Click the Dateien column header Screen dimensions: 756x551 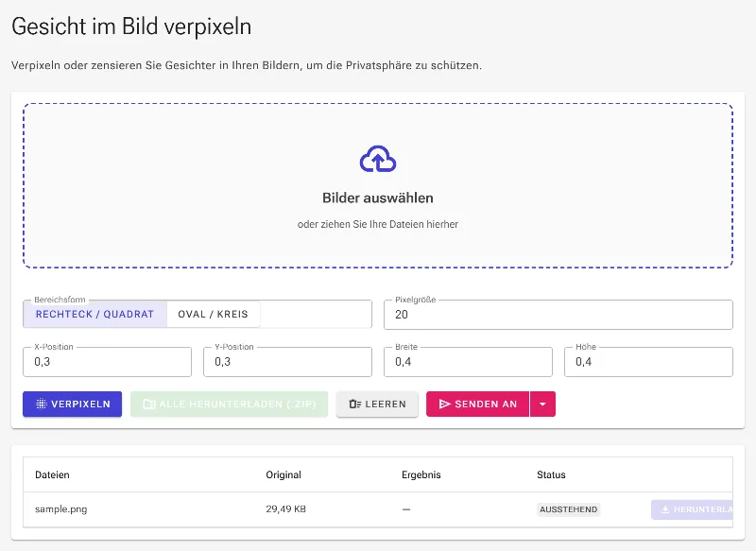52,474
